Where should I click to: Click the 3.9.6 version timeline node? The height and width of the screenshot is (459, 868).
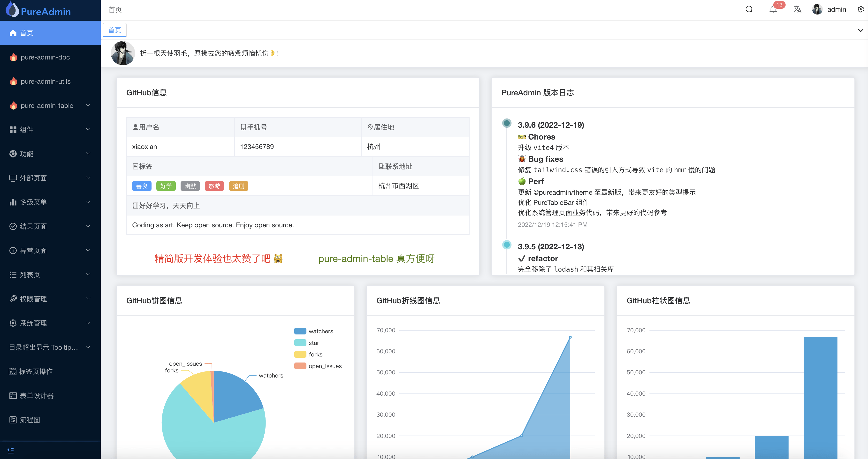tap(506, 123)
